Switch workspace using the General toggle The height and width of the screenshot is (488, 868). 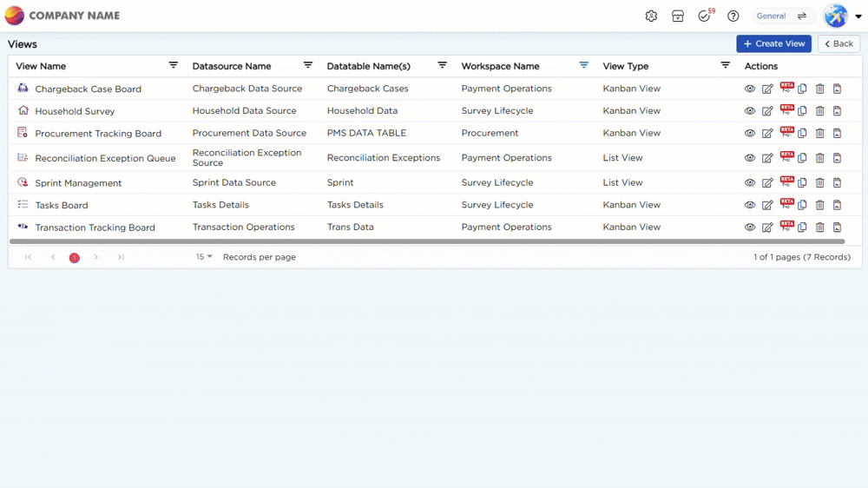coord(783,16)
